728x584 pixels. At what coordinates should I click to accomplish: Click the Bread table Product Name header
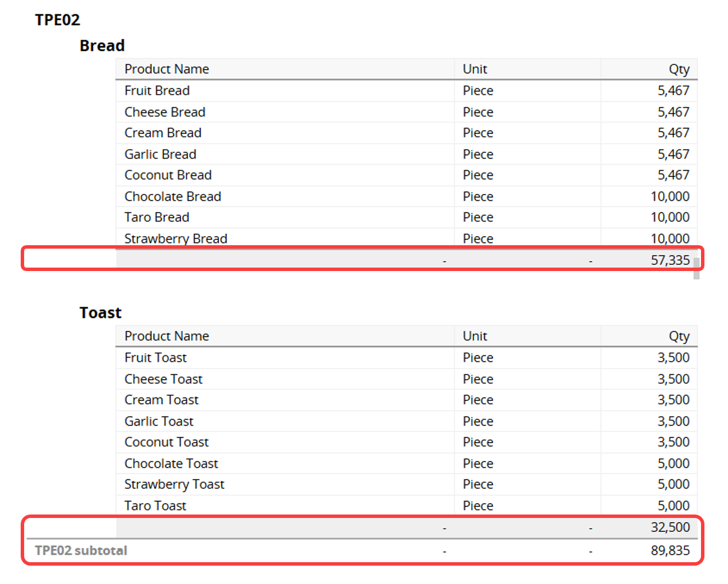[167, 69]
